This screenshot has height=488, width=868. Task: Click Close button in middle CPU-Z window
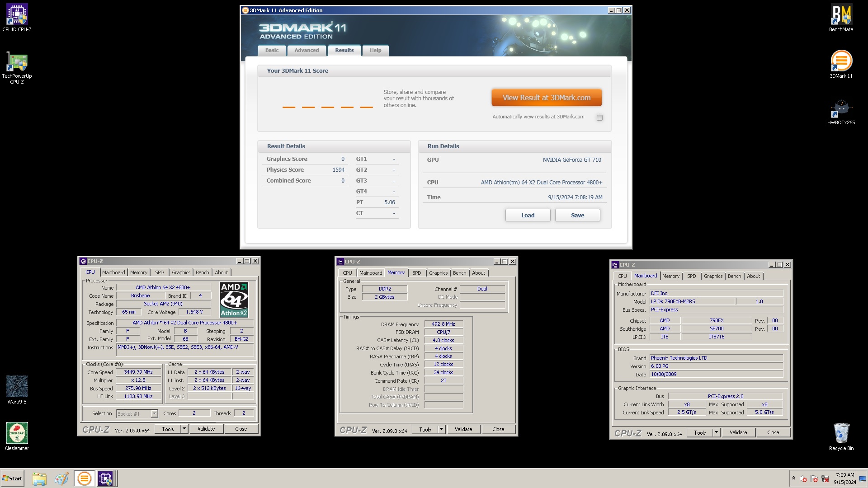click(498, 429)
